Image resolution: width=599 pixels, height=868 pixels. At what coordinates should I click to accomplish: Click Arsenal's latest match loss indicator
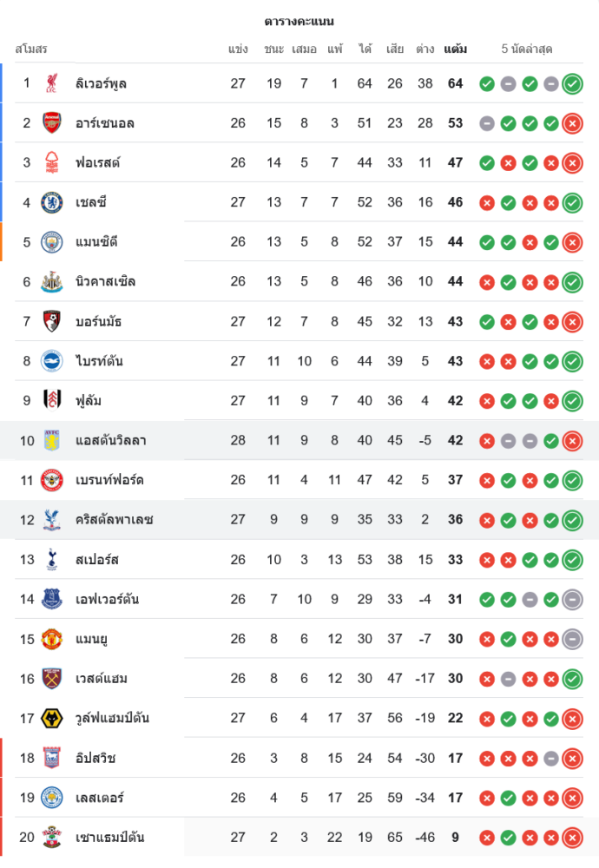pos(572,123)
